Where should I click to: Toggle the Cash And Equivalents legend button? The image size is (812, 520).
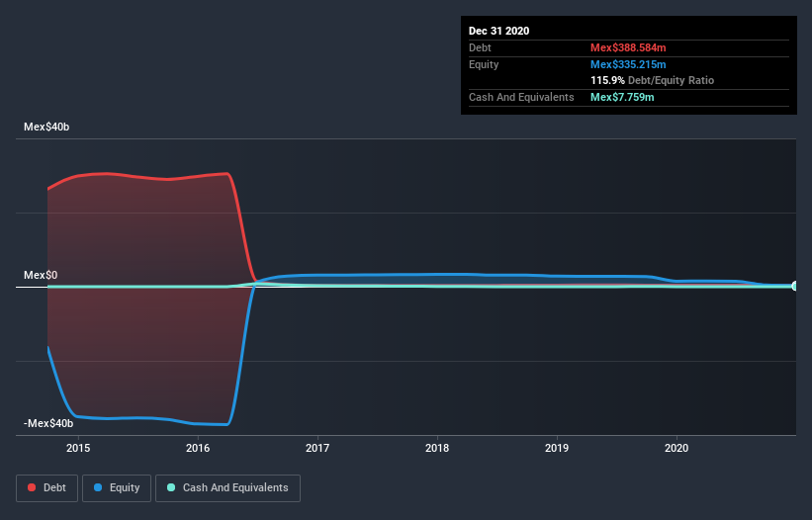click(x=227, y=488)
